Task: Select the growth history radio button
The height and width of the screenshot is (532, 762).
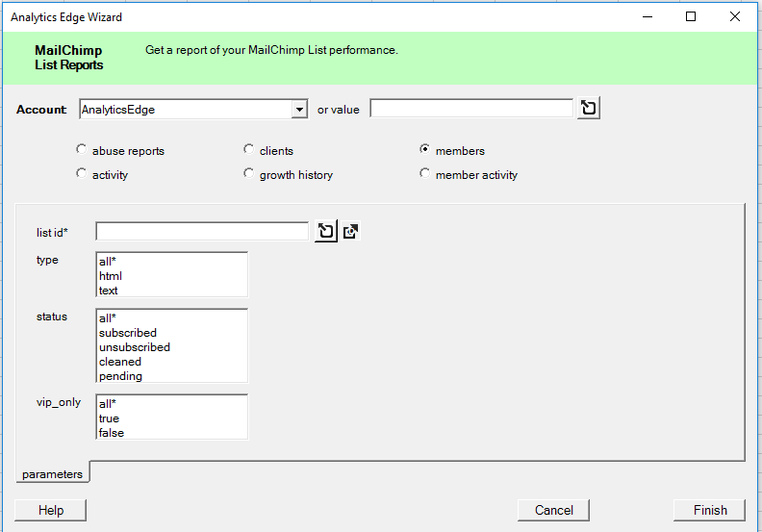Action: tap(249, 173)
